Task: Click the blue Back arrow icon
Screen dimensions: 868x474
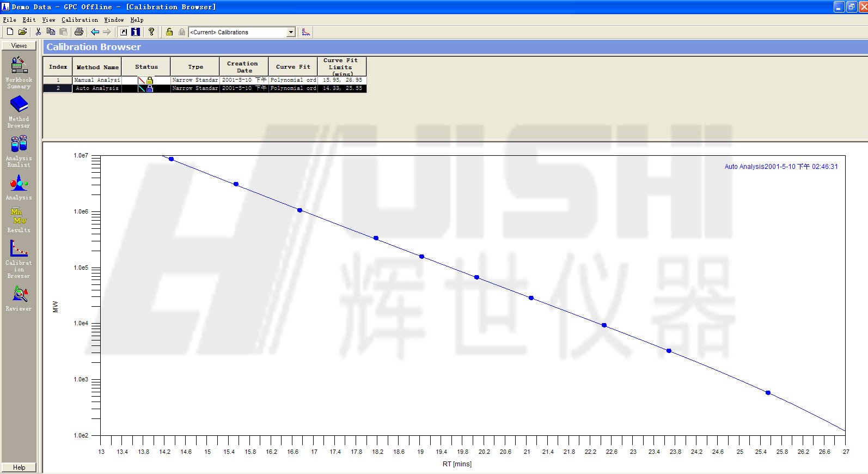Action: coord(95,32)
